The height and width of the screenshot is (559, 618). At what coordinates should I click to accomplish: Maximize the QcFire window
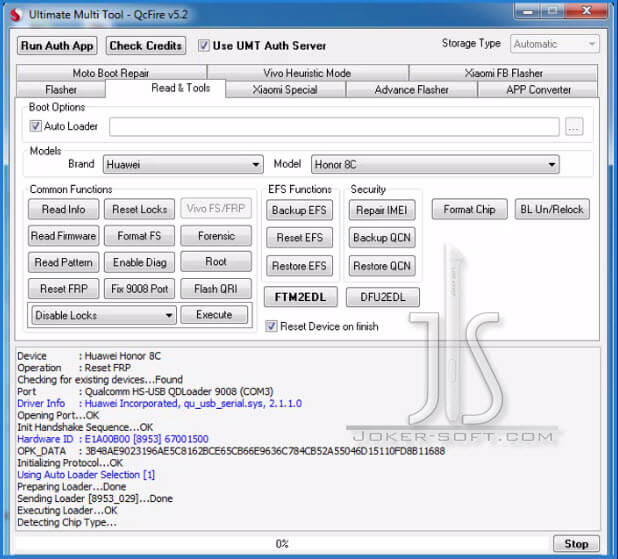point(553,11)
